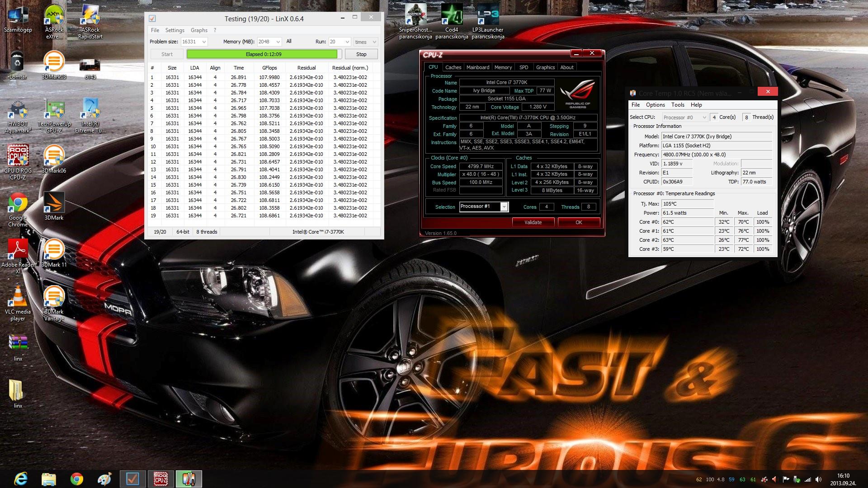Open LinX File menu
The width and height of the screenshot is (868, 488).
click(155, 30)
